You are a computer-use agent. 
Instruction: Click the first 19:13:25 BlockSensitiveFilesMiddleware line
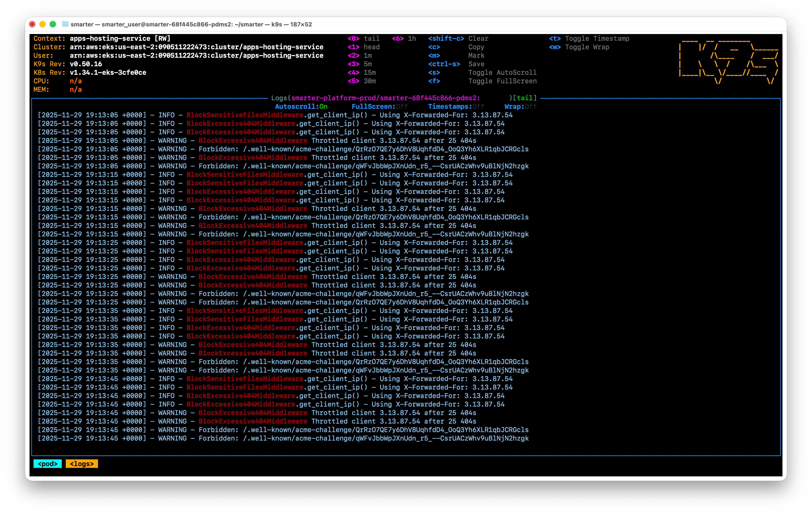(x=275, y=243)
